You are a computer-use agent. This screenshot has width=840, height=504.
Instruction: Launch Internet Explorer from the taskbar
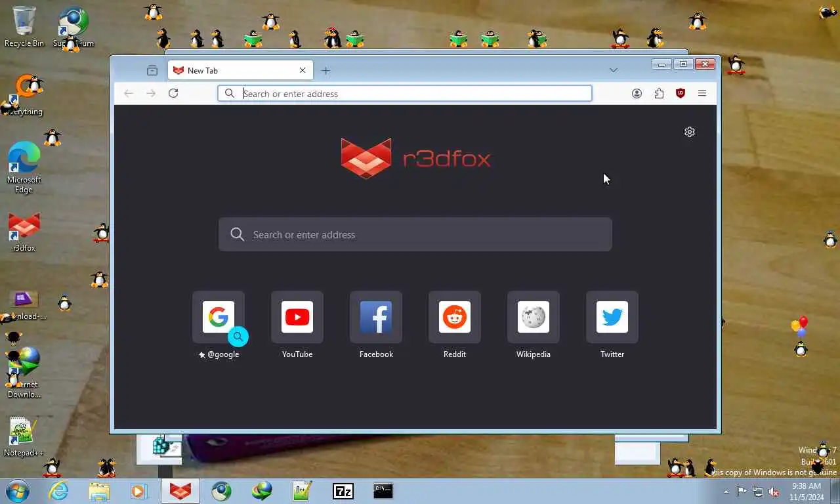[59, 491]
